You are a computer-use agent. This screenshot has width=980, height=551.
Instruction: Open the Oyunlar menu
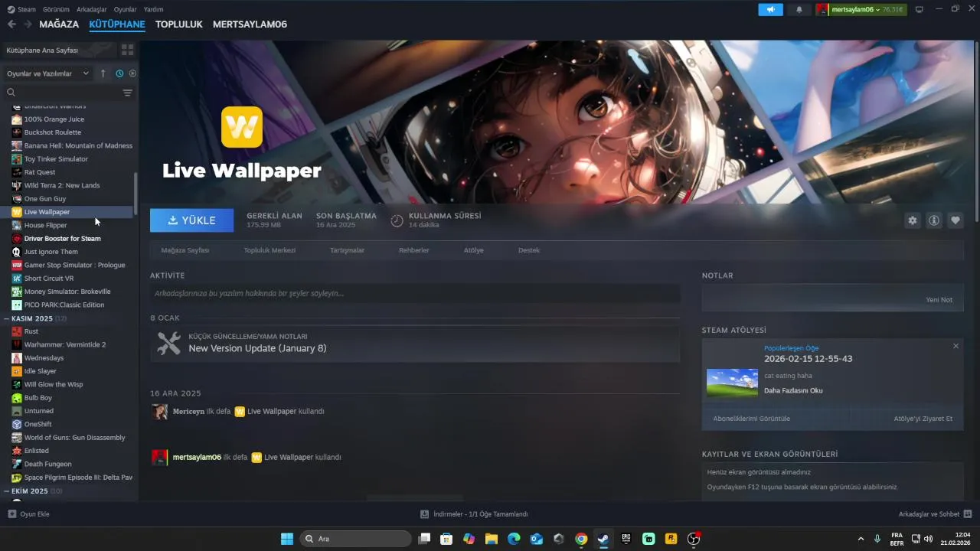click(126, 9)
